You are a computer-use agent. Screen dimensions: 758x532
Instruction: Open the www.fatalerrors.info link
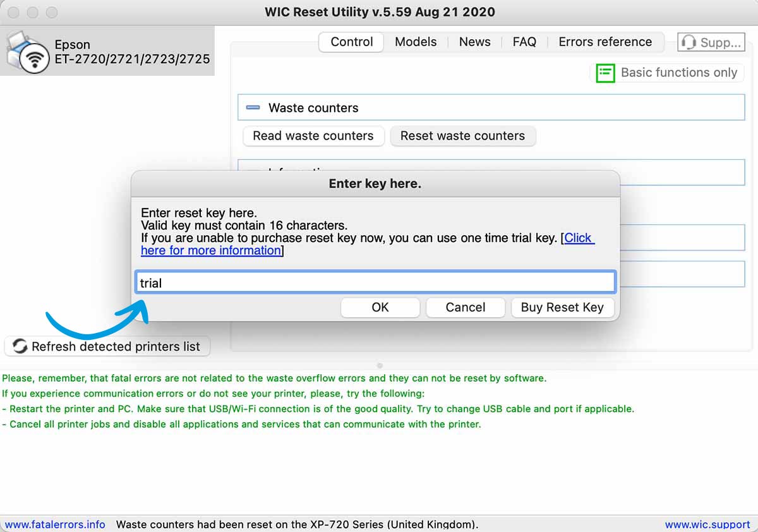coord(55,524)
